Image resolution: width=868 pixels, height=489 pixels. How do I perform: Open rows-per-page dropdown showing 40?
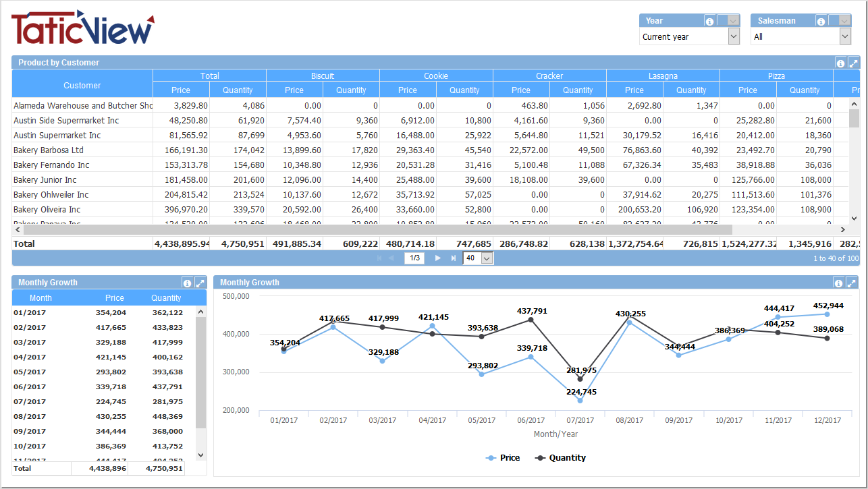(487, 258)
